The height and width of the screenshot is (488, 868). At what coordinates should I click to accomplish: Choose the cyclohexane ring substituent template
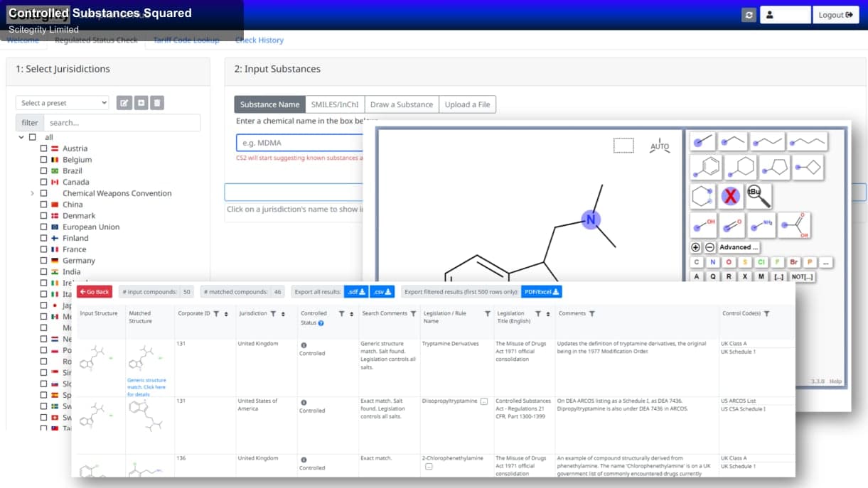[x=740, y=167]
